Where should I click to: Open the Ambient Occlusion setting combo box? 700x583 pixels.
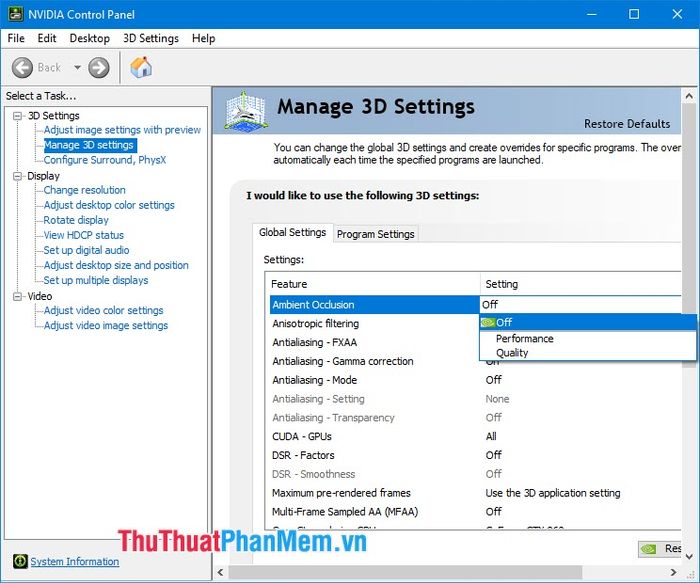tap(580, 304)
